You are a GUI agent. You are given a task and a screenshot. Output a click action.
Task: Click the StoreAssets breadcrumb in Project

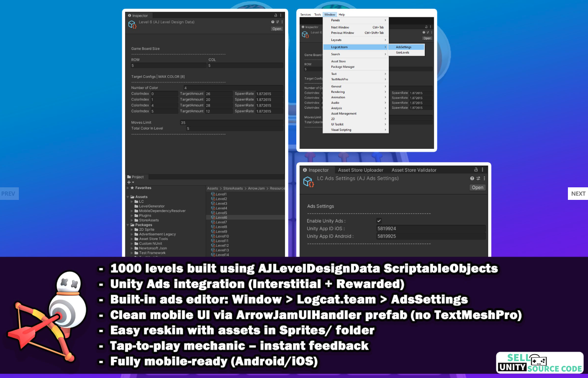233,189
